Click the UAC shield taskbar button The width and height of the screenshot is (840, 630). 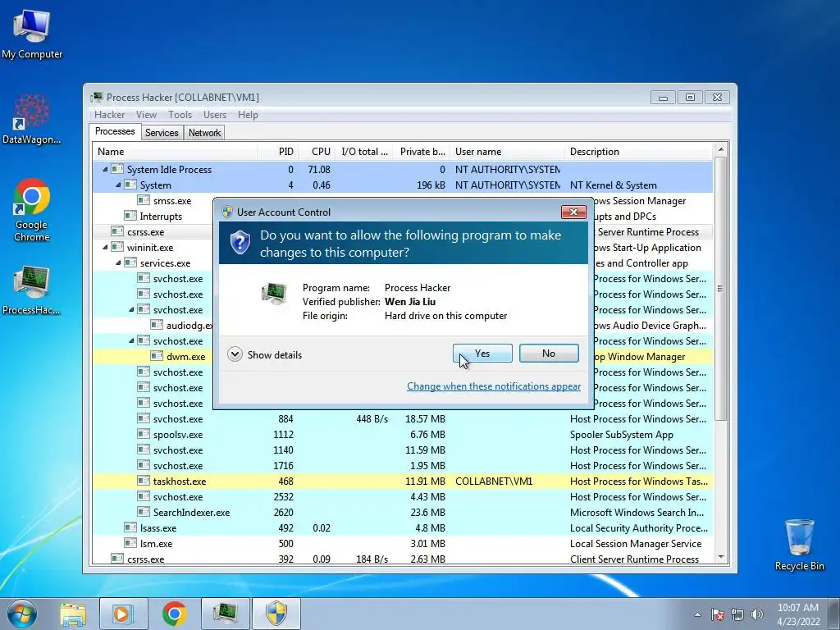click(x=276, y=614)
